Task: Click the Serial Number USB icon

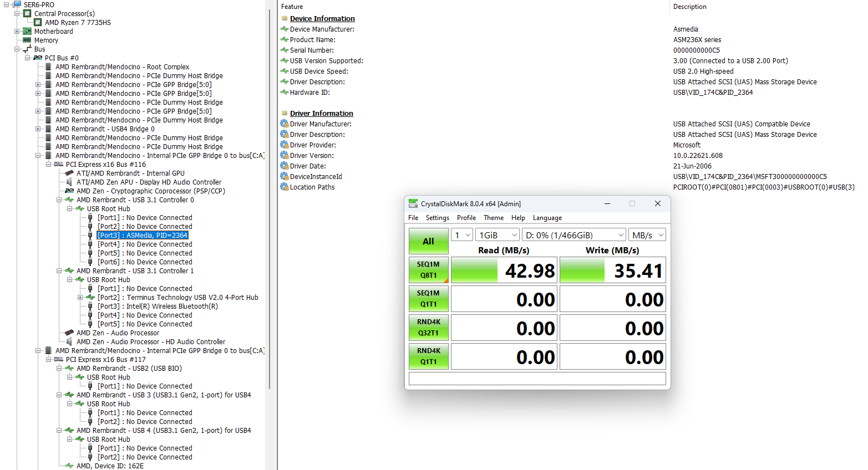Action: (285, 50)
